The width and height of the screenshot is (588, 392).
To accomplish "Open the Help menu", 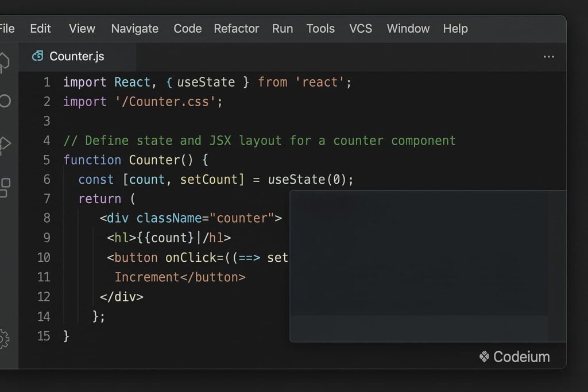I will pyautogui.click(x=455, y=29).
